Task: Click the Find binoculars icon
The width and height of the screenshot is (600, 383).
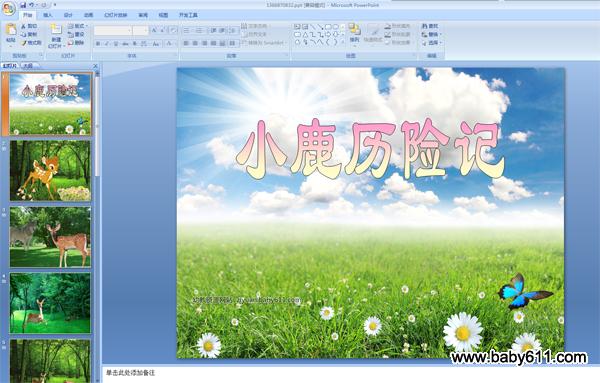Action: 424,26
